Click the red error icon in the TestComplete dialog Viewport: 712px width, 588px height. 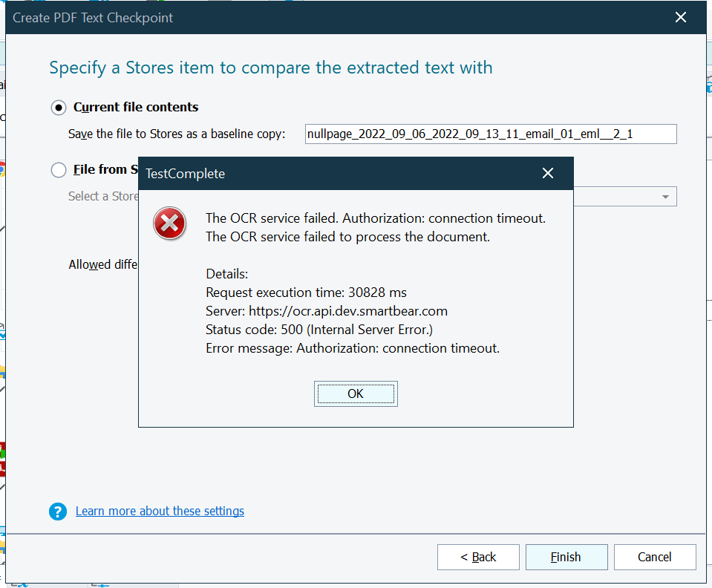pyautogui.click(x=169, y=223)
